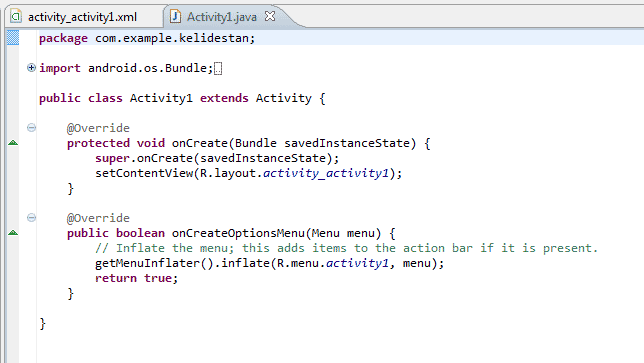Viewport: 644px width, 363px height.
Task: Click the blue marker beside package line
Action: click(x=13, y=38)
